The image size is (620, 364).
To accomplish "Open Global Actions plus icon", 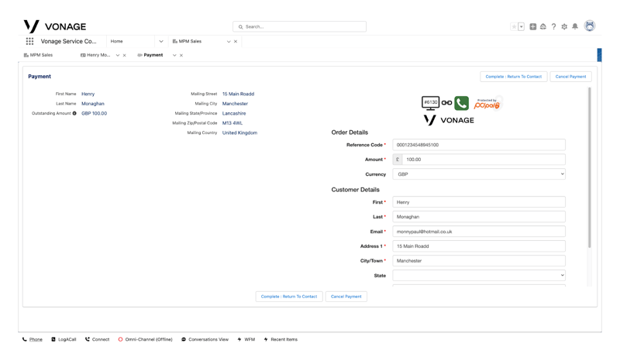I will pos(533,26).
